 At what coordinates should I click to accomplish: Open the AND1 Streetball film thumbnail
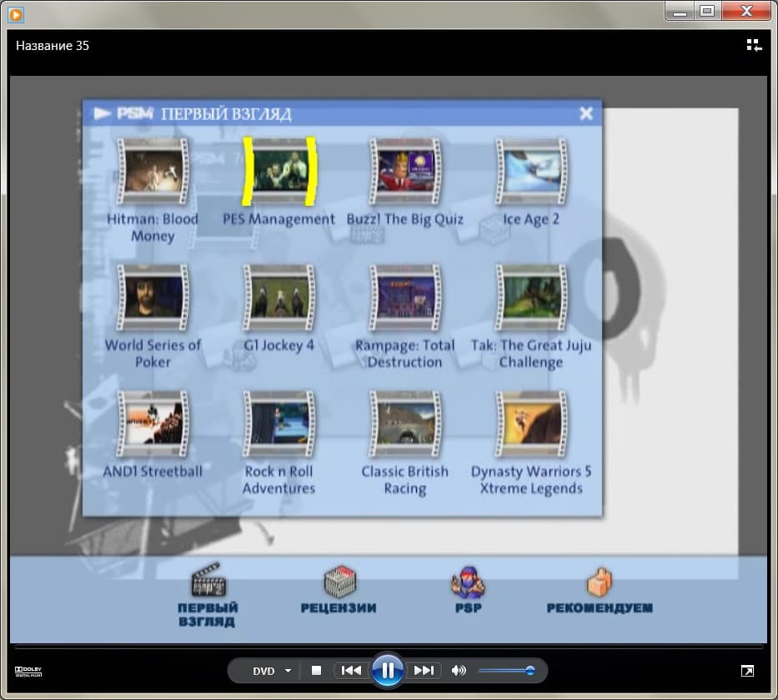tap(153, 424)
